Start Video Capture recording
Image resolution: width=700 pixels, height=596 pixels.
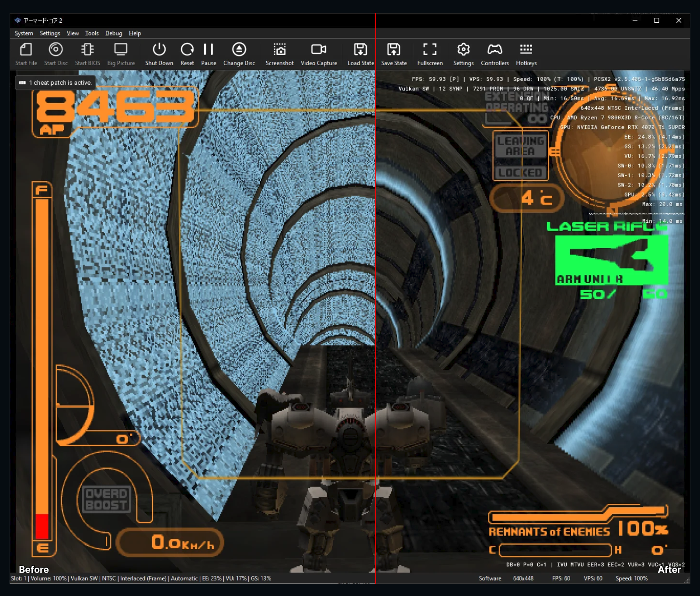coord(319,54)
